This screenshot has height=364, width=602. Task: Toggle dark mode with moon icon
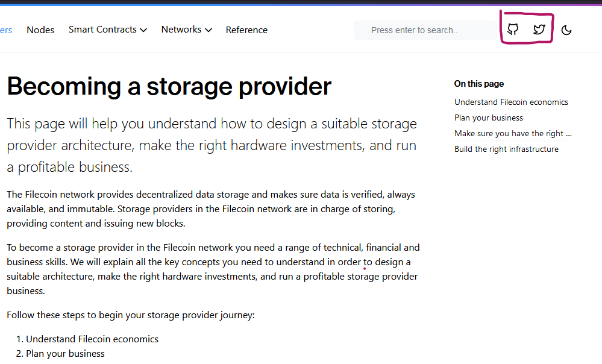tap(566, 30)
